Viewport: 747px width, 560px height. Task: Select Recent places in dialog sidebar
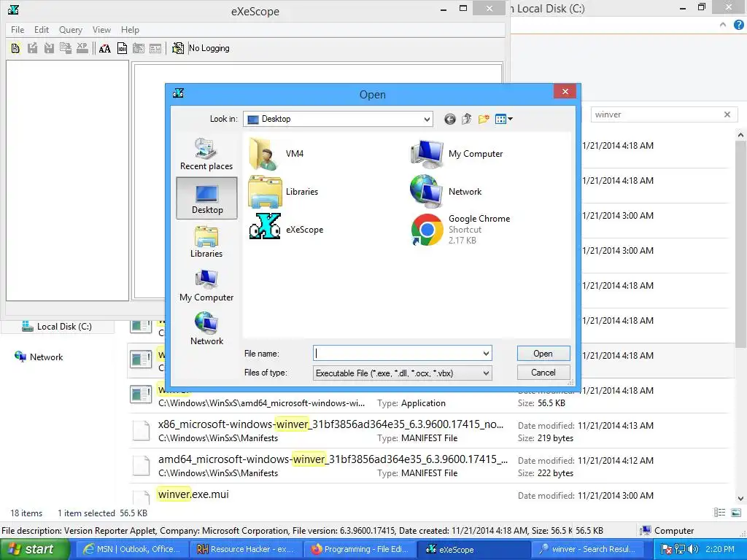click(206, 154)
